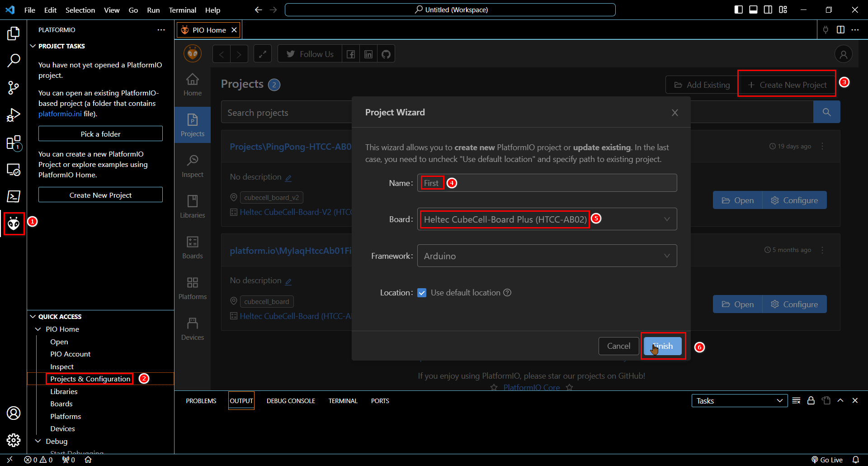Open the Selection menu

(80, 10)
